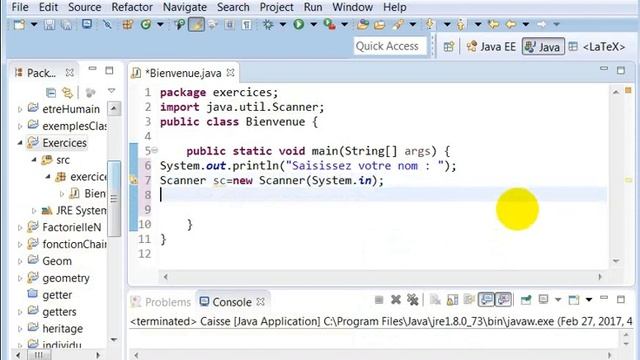Click the Previous Annotation arrow icon

(460, 25)
